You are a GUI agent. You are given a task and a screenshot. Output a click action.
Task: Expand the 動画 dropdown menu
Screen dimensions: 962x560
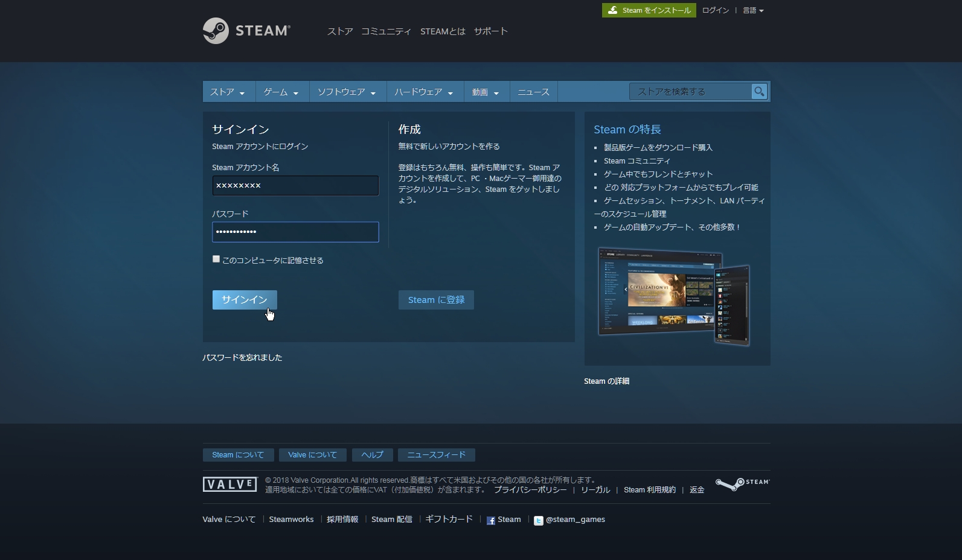click(x=486, y=92)
